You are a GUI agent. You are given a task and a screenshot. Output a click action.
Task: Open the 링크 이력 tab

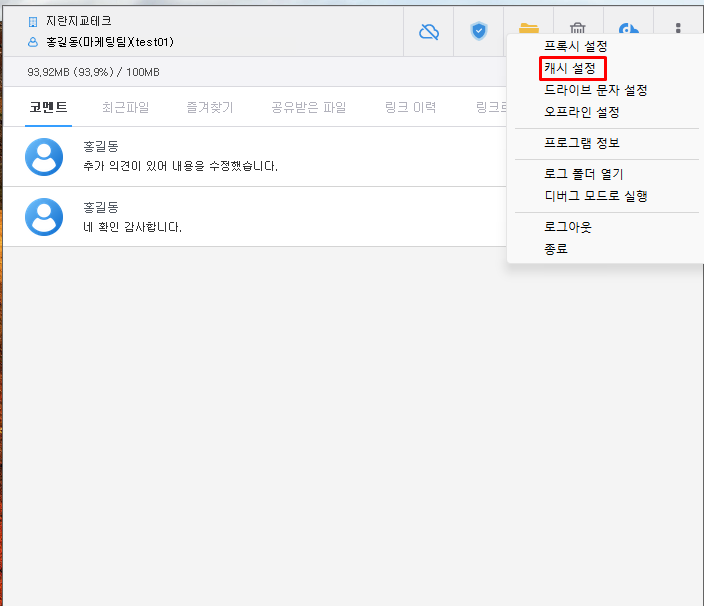(410, 107)
